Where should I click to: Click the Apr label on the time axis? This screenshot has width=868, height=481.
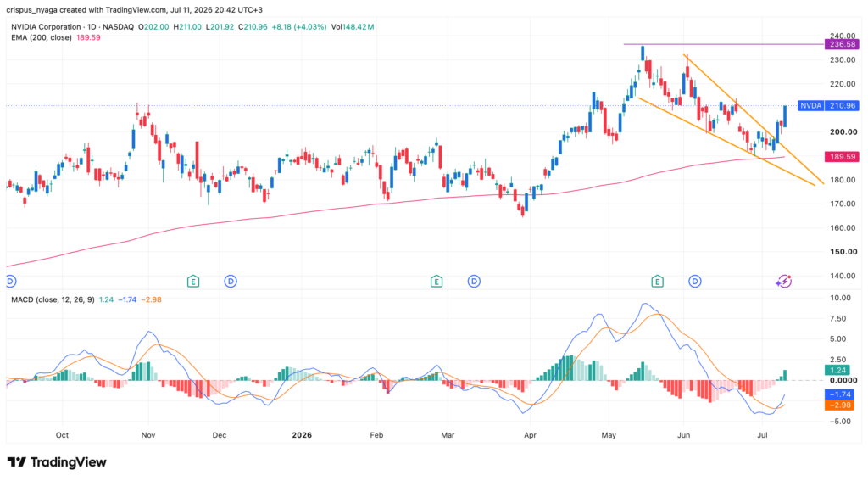click(530, 435)
